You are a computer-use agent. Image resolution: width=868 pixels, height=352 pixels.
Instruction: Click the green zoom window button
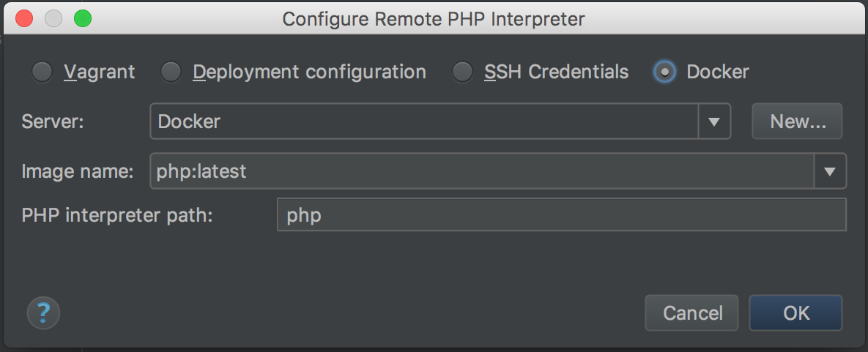pyautogui.click(x=83, y=19)
